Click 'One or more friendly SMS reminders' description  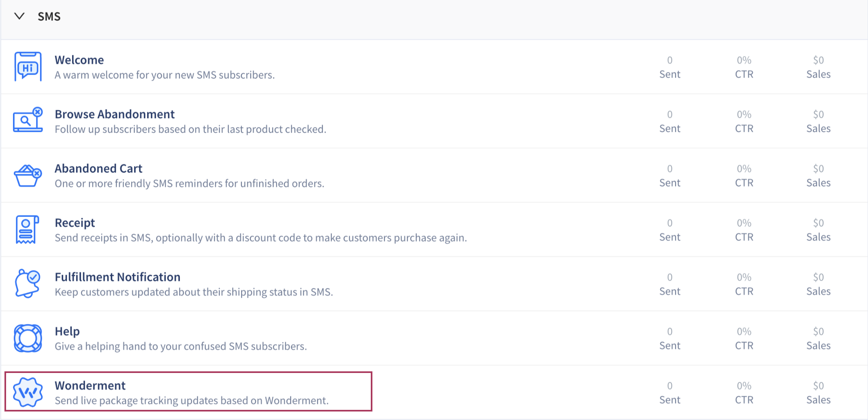coord(189,184)
